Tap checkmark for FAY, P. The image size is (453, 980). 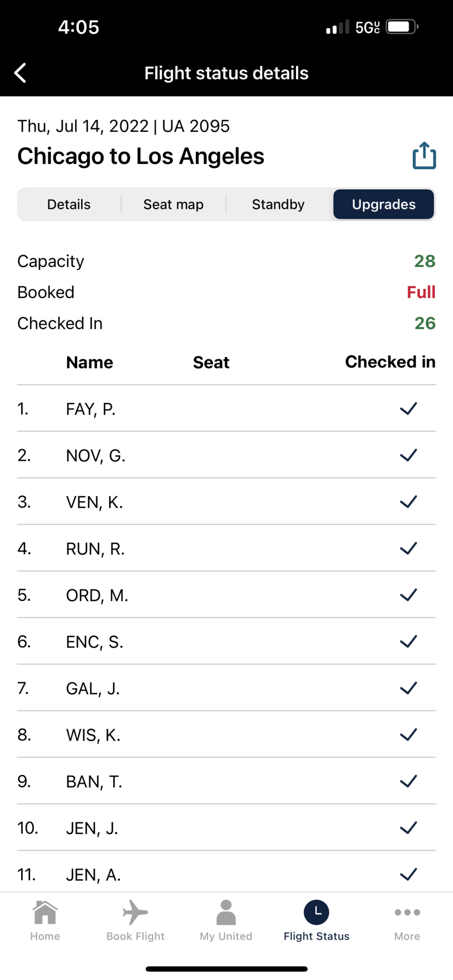coord(408,409)
